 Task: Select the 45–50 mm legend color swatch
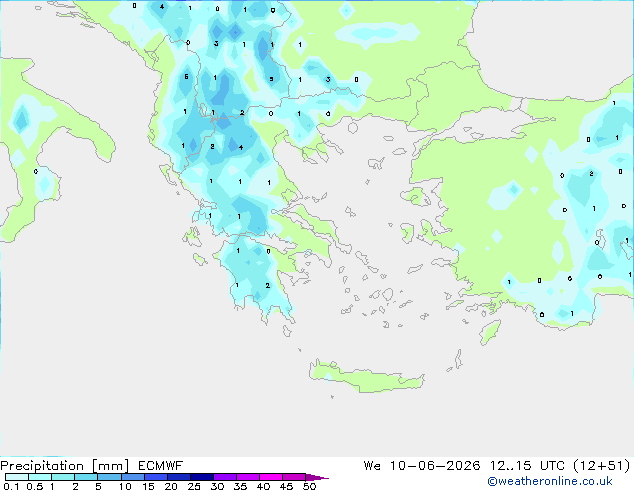(294, 477)
